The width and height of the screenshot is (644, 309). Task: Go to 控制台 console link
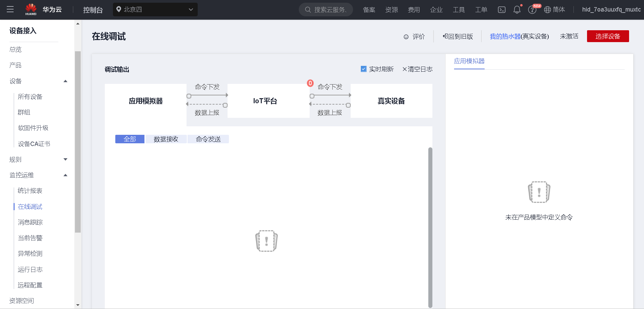(93, 10)
